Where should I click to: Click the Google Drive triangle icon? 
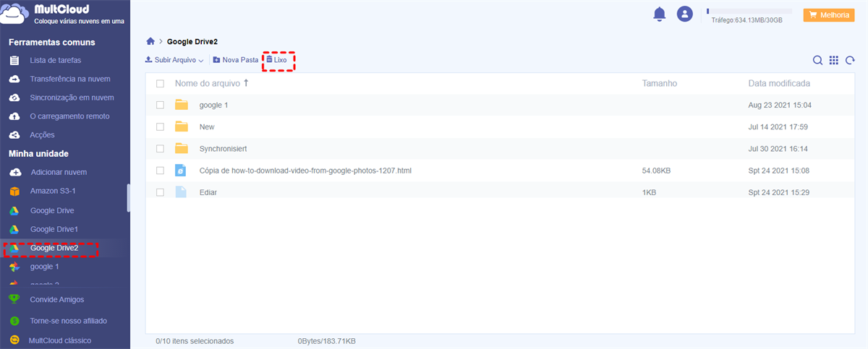click(14, 210)
